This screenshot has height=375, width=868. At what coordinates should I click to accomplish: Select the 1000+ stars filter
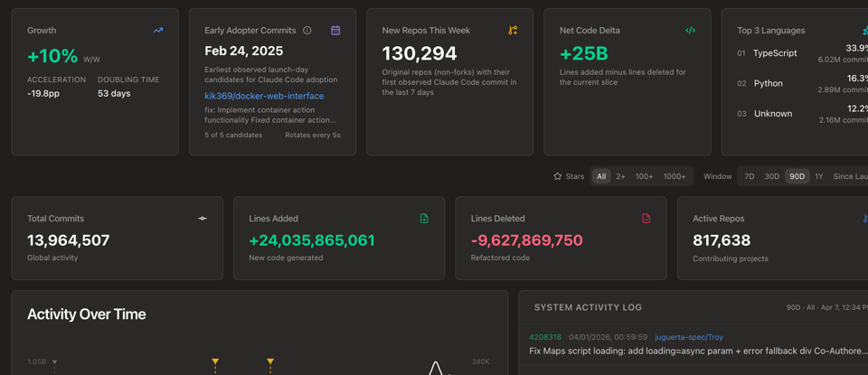pos(675,176)
